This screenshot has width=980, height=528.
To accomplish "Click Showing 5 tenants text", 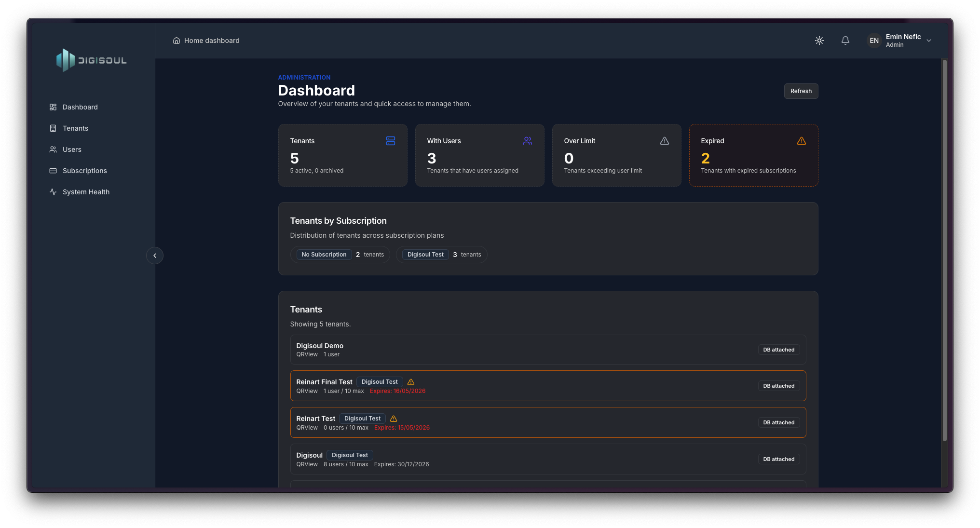I will (320, 324).
